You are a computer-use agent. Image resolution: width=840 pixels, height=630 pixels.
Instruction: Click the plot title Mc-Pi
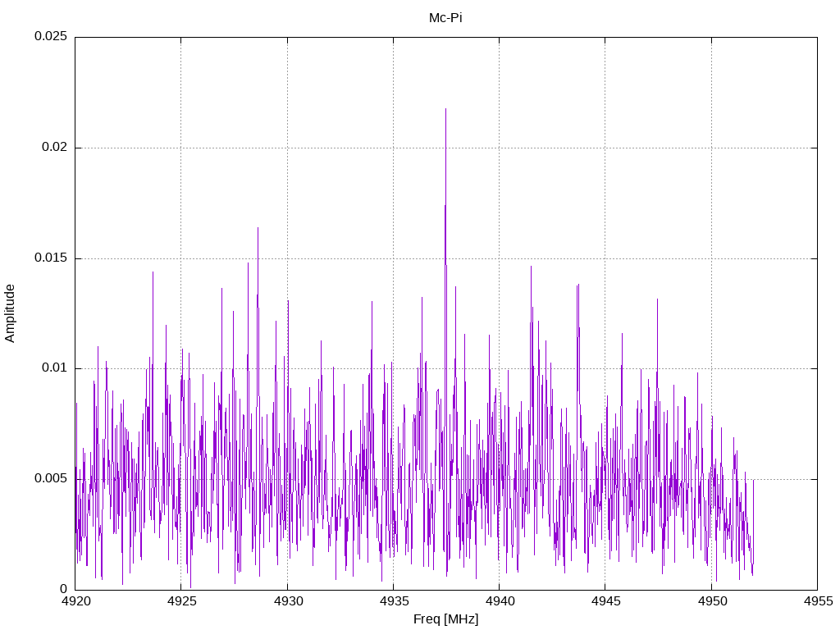pos(445,18)
